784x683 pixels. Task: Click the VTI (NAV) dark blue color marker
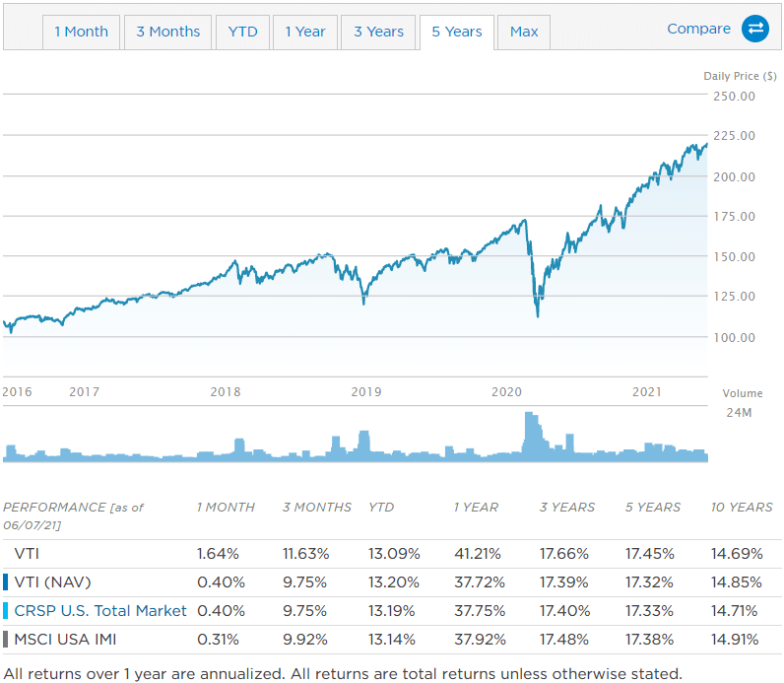6,582
